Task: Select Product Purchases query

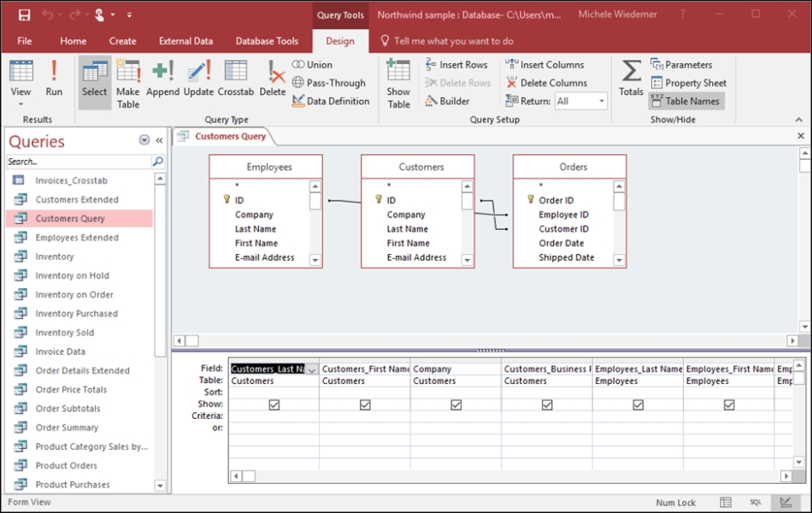Action: point(73,485)
